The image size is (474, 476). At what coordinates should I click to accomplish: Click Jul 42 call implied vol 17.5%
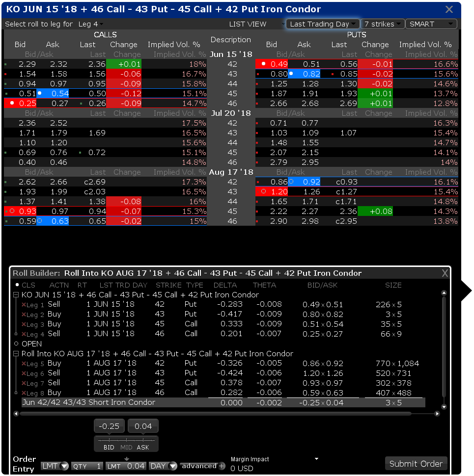pos(194,123)
